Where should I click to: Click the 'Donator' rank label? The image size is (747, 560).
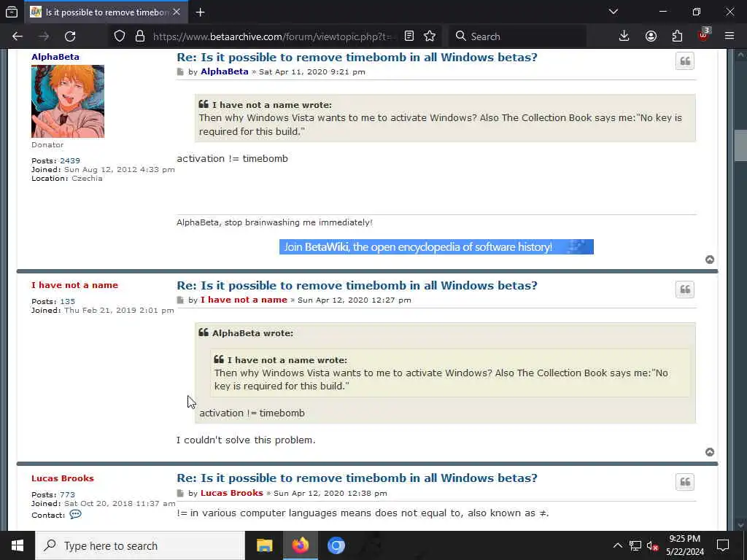tap(47, 145)
